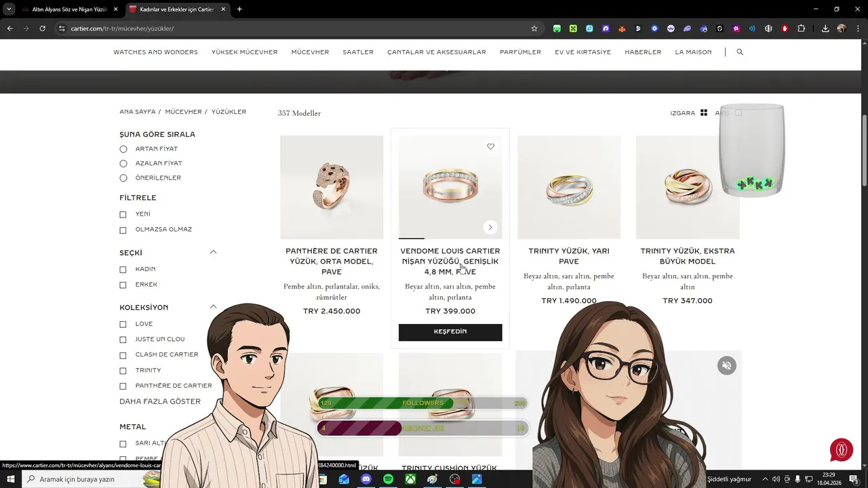The image size is (868, 488).
Task: Reload the page in the browser
Action: pyautogui.click(x=42, y=28)
